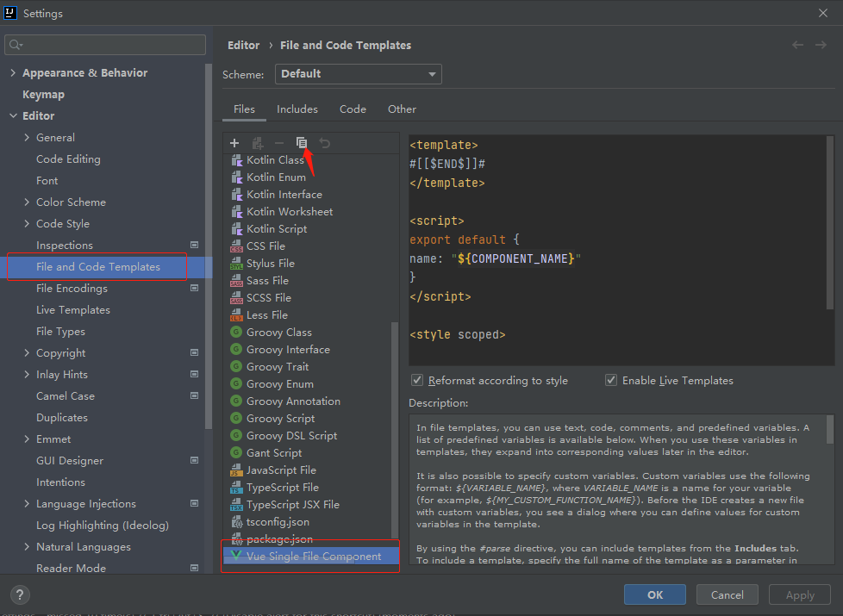The height and width of the screenshot is (616, 843).
Task: Click the Cancel button
Action: (x=727, y=594)
